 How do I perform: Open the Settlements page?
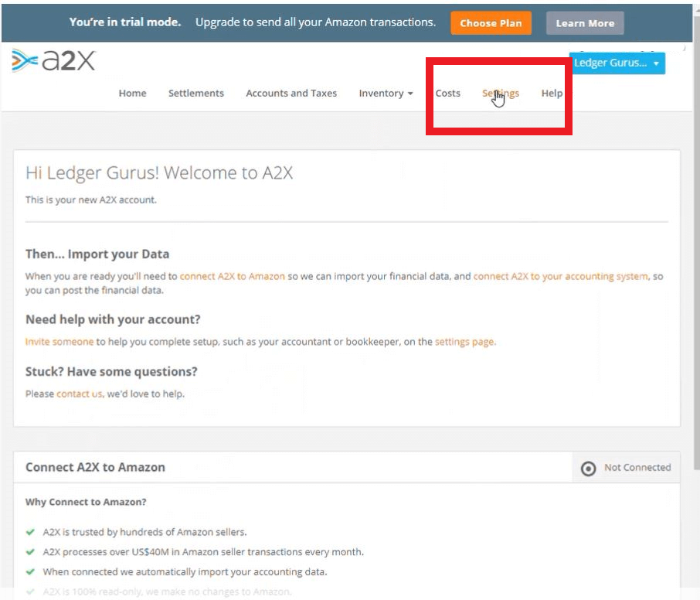(x=196, y=93)
